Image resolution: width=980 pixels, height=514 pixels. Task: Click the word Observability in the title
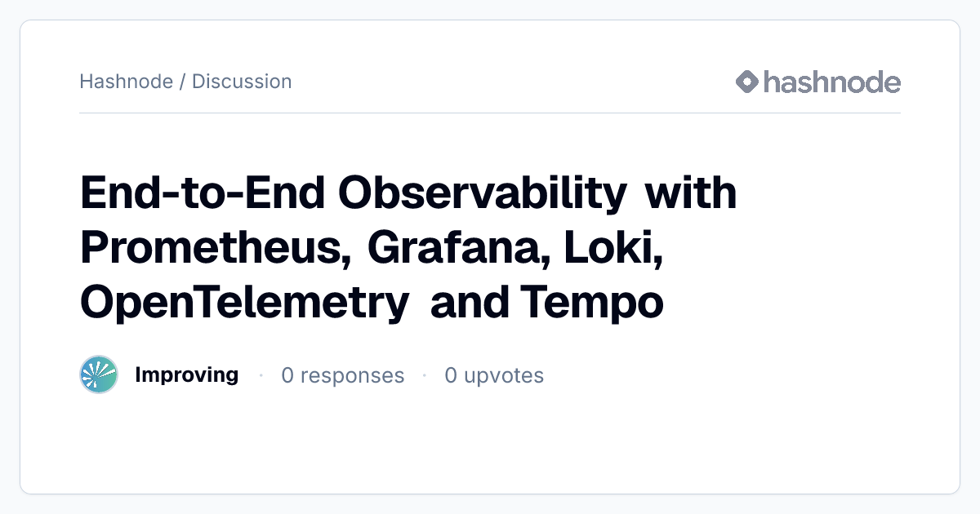[x=483, y=193]
